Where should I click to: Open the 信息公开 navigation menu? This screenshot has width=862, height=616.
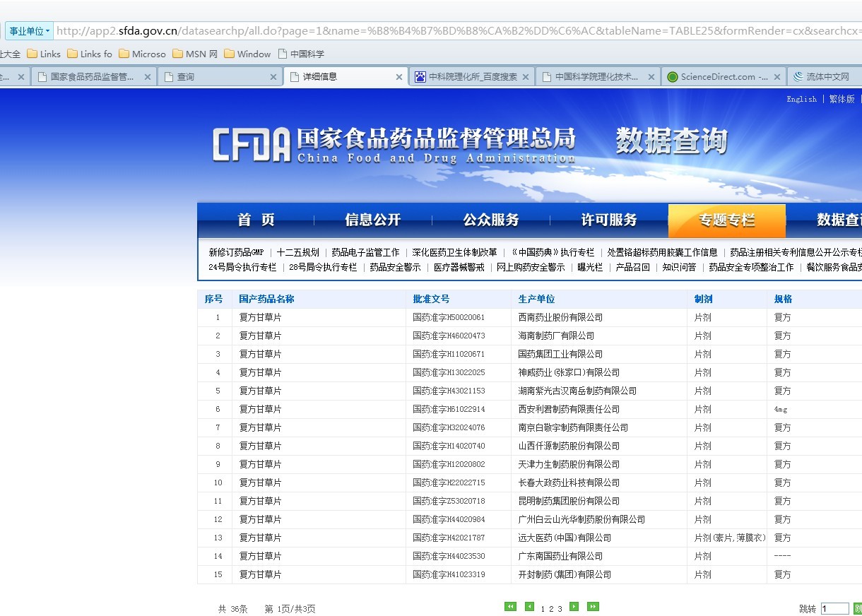point(372,220)
